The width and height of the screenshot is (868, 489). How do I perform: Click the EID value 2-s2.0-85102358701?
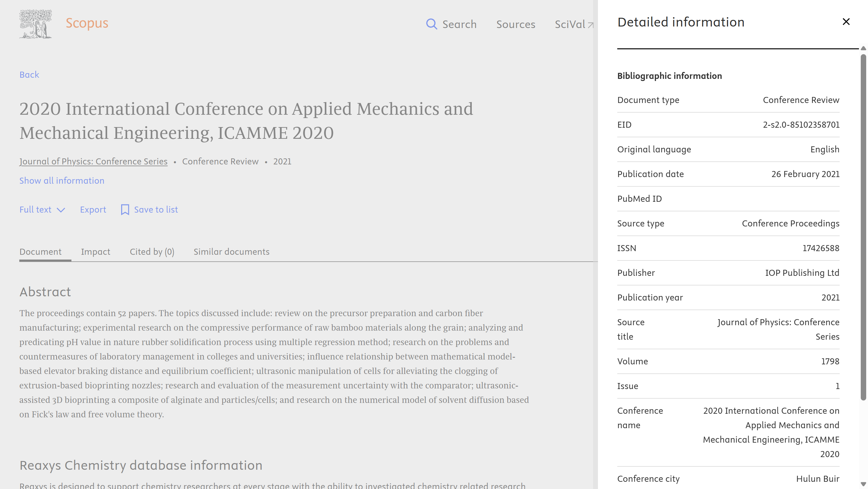[x=801, y=125]
